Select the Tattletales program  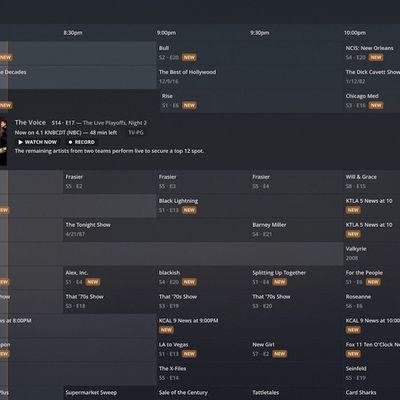(297, 393)
